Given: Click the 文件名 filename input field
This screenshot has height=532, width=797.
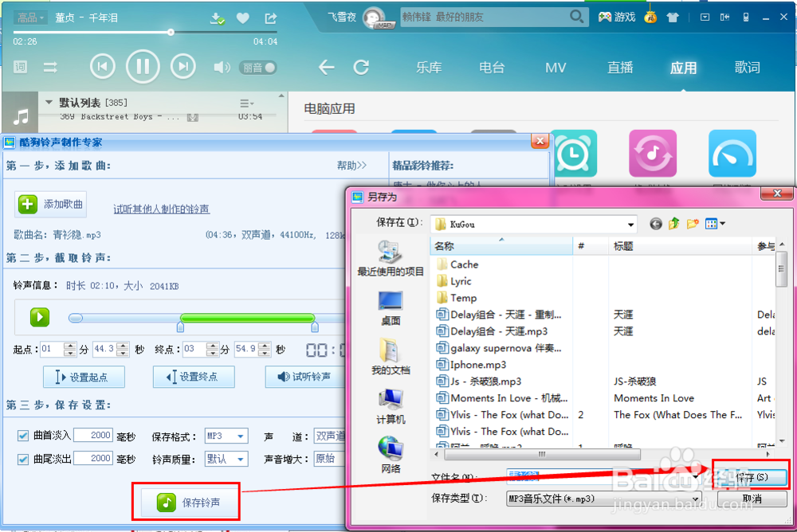Looking at the screenshot, I should click(604, 476).
